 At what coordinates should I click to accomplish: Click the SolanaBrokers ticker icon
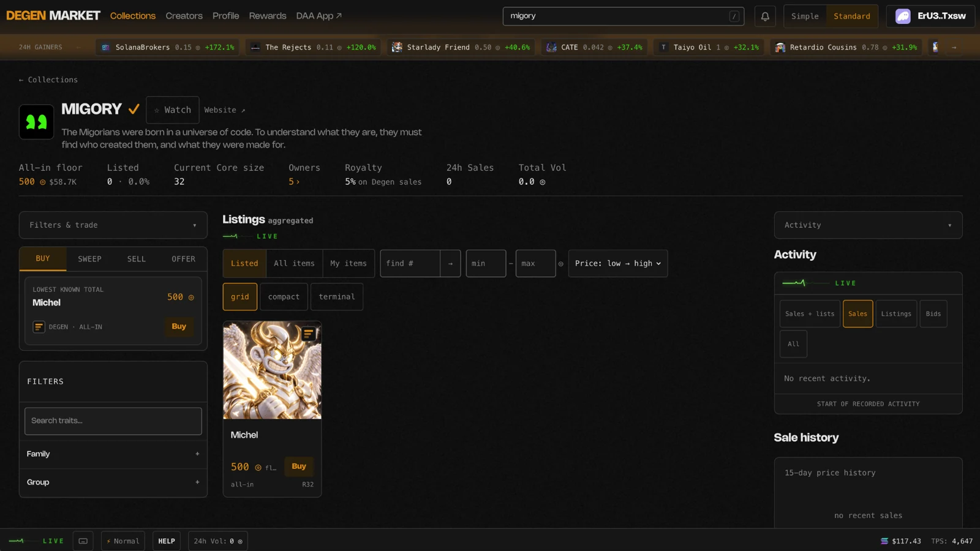click(x=105, y=47)
